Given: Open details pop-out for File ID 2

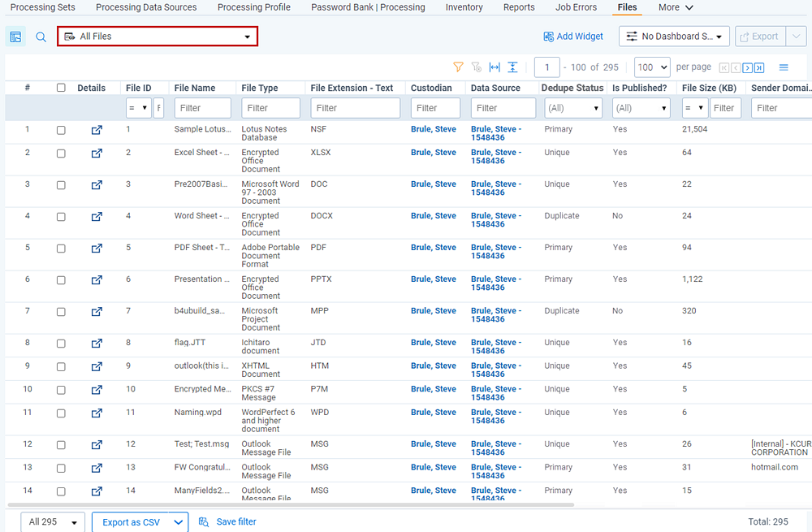Looking at the screenshot, I should pyautogui.click(x=97, y=154).
